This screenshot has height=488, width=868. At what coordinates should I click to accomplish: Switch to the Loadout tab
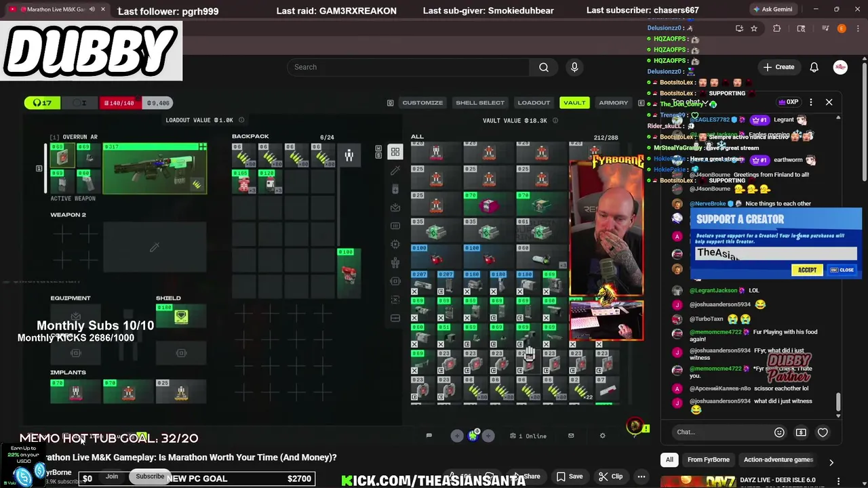click(x=534, y=103)
